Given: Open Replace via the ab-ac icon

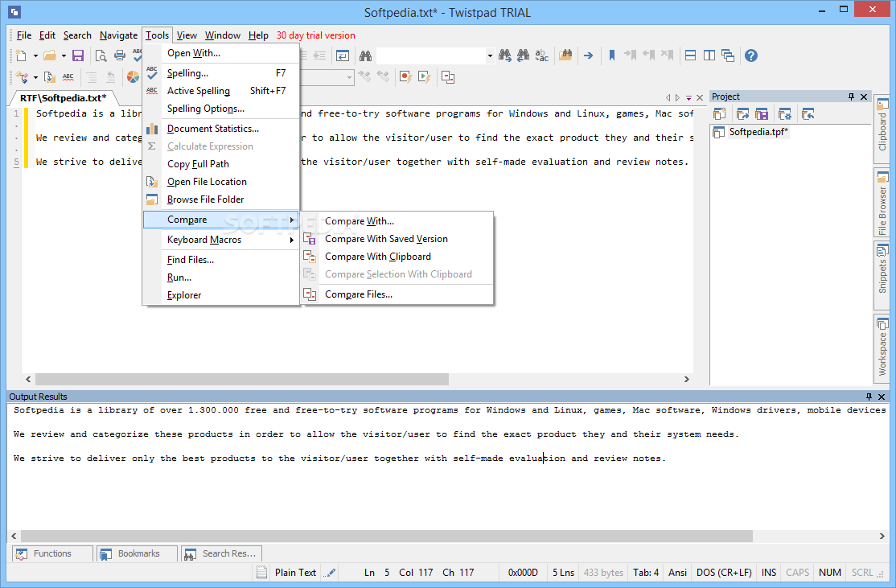Looking at the screenshot, I should 542,56.
